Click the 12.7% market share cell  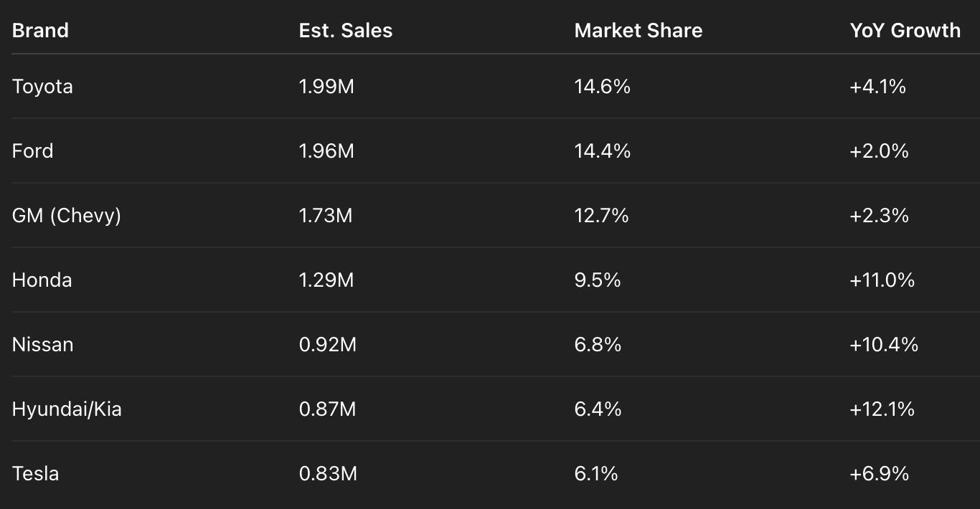(x=601, y=216)
